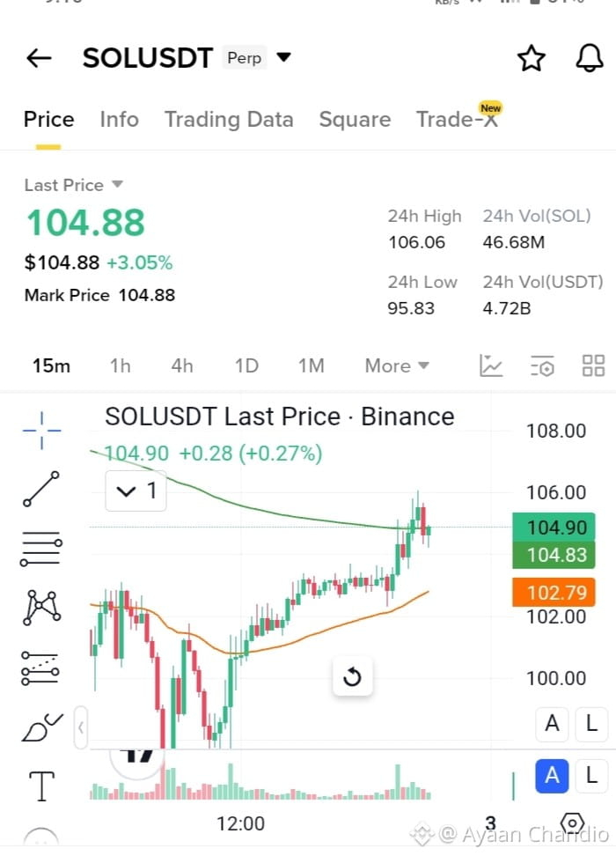
Task: Open the multi-chart grid layout icon
Action: [x=593, y=365]
